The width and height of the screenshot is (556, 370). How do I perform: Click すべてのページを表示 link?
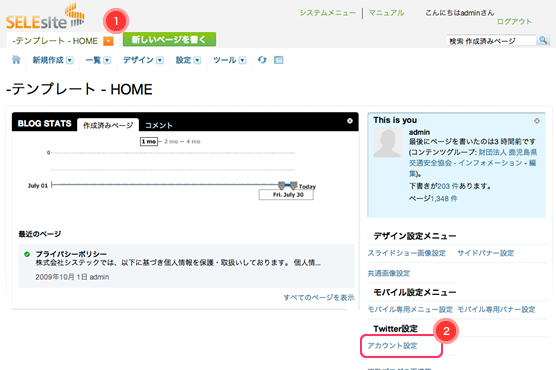point(319,298)
